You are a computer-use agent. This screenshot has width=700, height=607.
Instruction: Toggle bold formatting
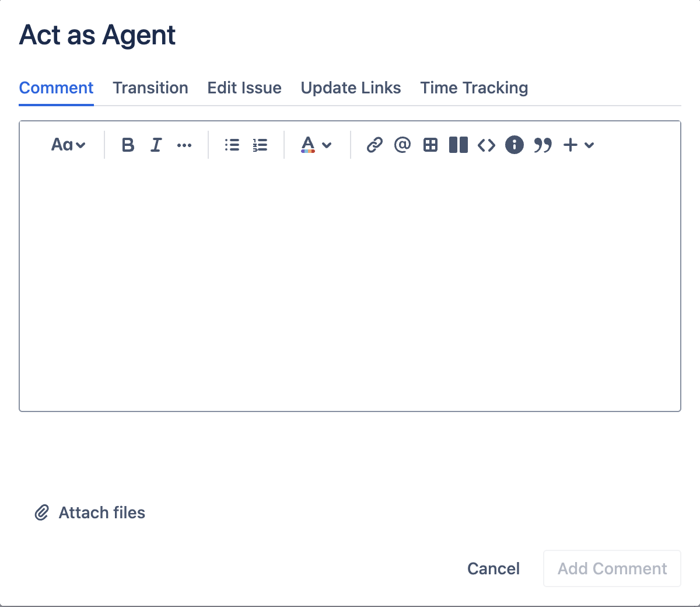[128, 145]
